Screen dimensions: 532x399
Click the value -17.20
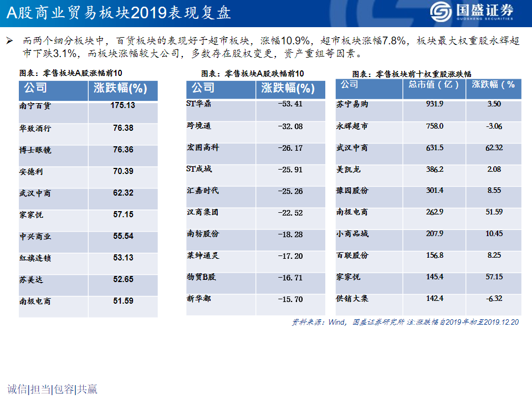(x=290, y=256)
